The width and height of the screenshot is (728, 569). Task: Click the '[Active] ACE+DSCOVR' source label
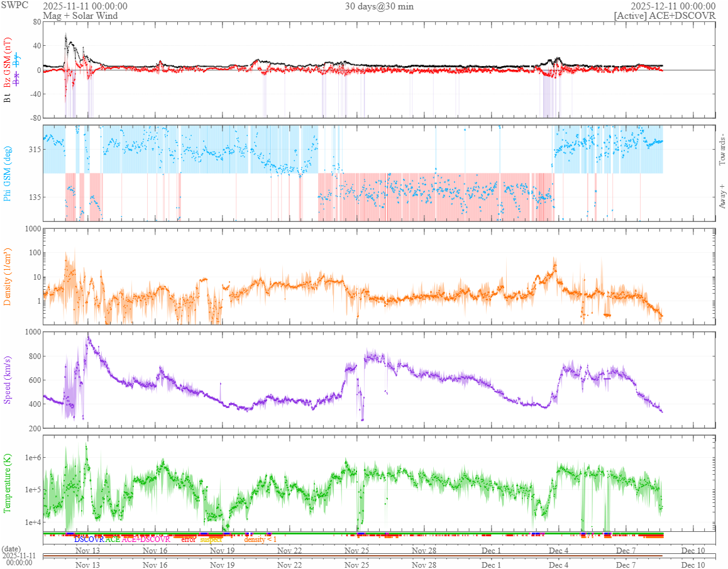[x=665, y=16]
